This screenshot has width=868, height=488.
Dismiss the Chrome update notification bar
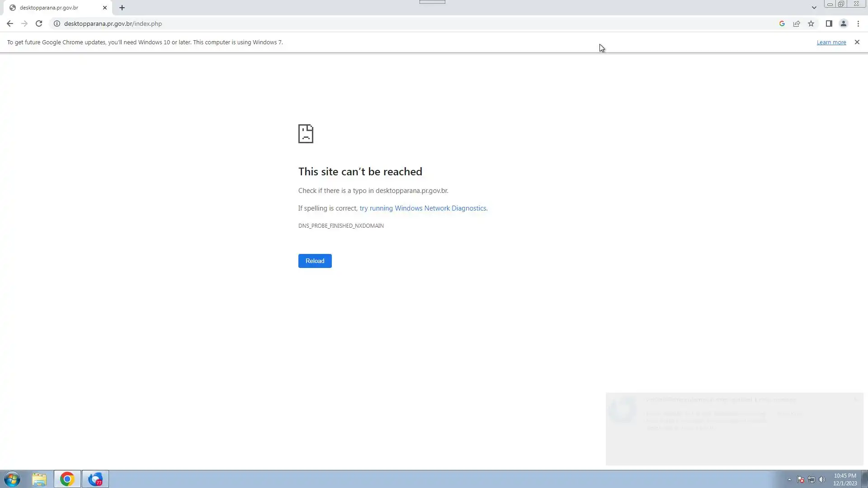[x=857, y=42]
